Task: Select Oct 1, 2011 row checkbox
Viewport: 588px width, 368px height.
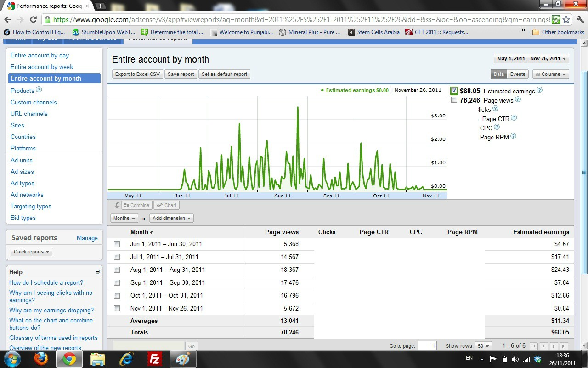Action: (117, 296)
